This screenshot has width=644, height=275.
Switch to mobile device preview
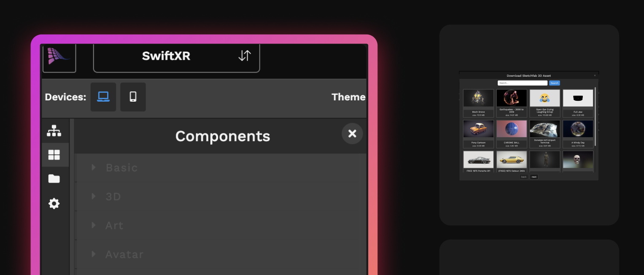click(x=133, y=97)
